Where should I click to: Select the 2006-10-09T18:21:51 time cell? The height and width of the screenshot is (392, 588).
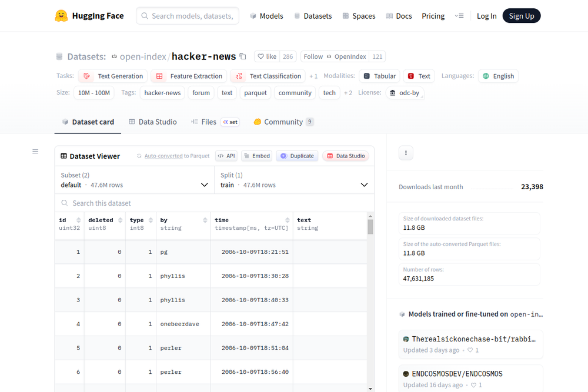[252, 252]
